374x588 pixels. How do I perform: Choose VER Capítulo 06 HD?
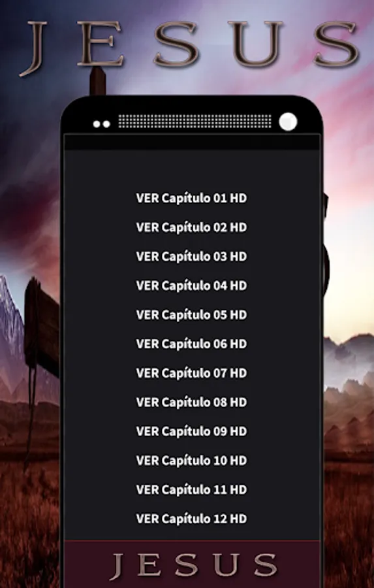[191, 344]
